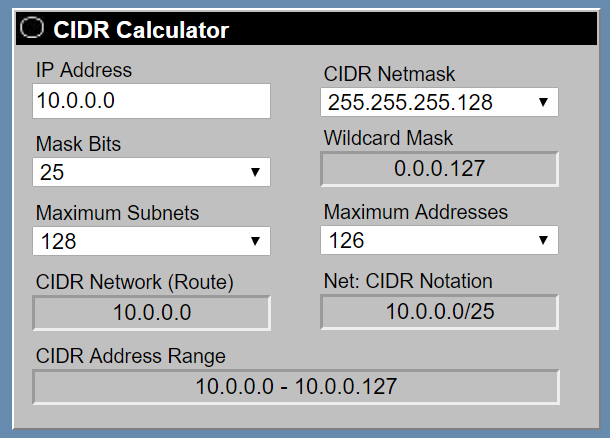610x438 pixels.
Task: Click the Wildcard Mask label
Action: click(x=388, y=138)
